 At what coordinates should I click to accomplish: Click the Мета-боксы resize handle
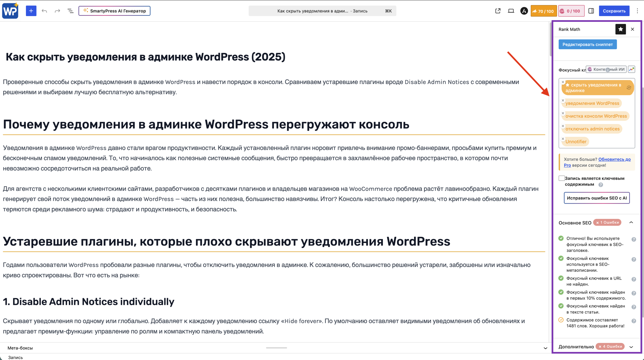(276, 348)
